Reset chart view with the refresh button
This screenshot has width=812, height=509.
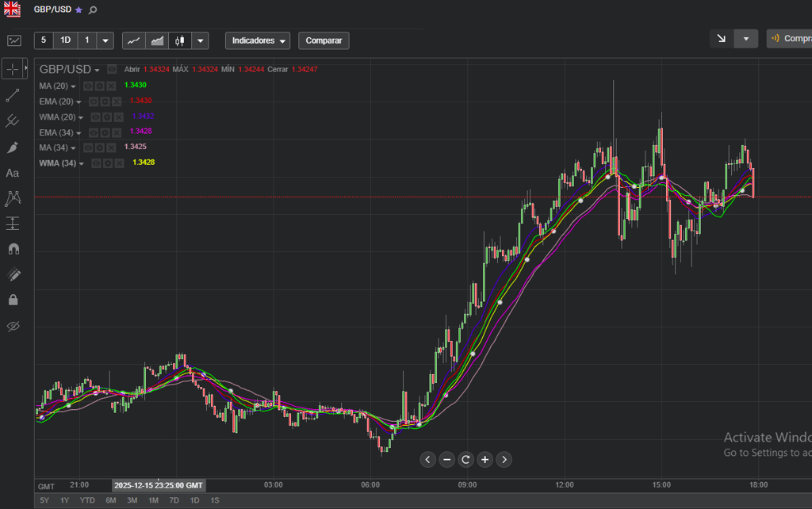(x=465, y=459)
